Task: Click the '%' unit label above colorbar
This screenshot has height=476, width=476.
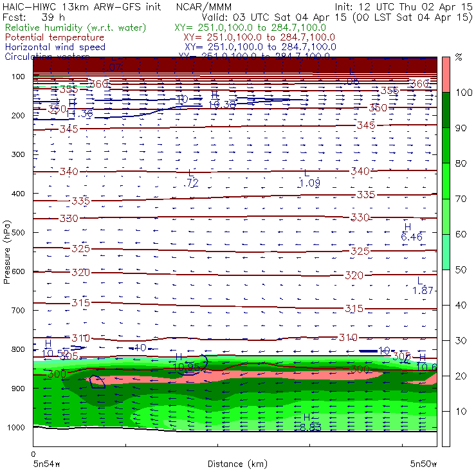Action: point(459,57)
